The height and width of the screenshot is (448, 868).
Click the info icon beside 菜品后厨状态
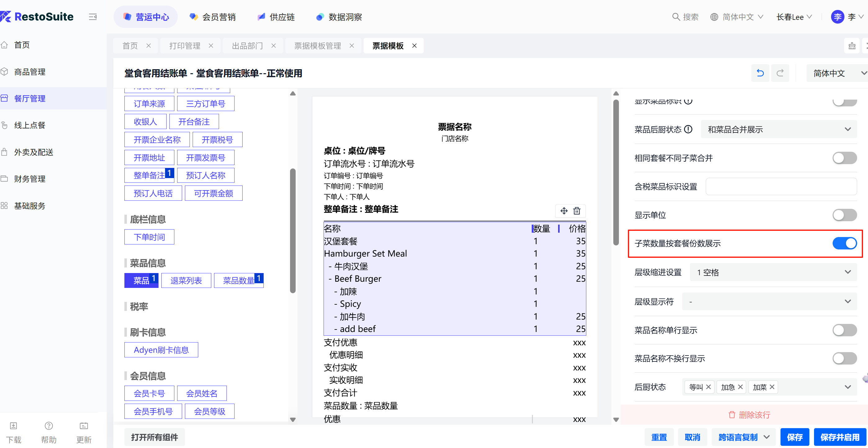(688, 129)
